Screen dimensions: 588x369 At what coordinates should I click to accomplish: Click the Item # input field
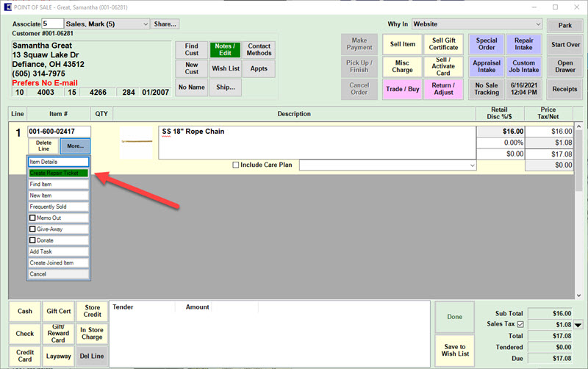pyautogui.click(x=59, y=132)
